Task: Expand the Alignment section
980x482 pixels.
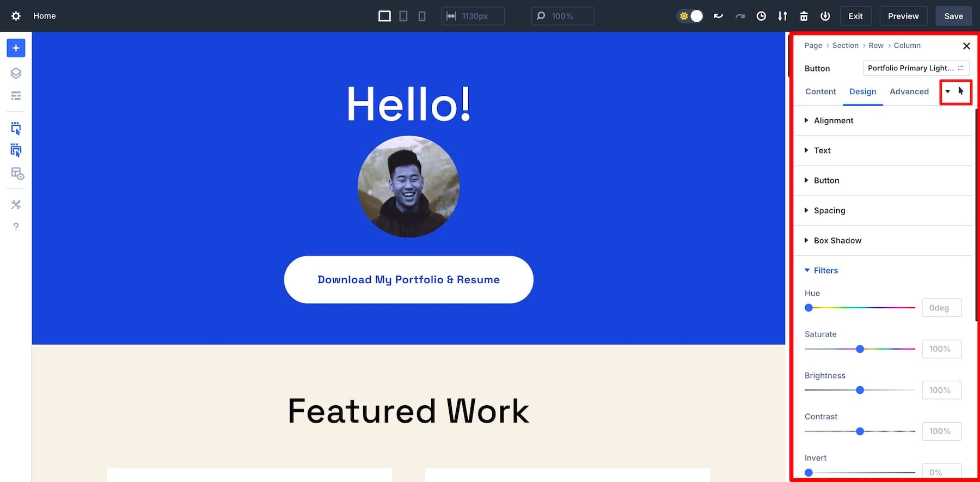Action: (883, 120)
